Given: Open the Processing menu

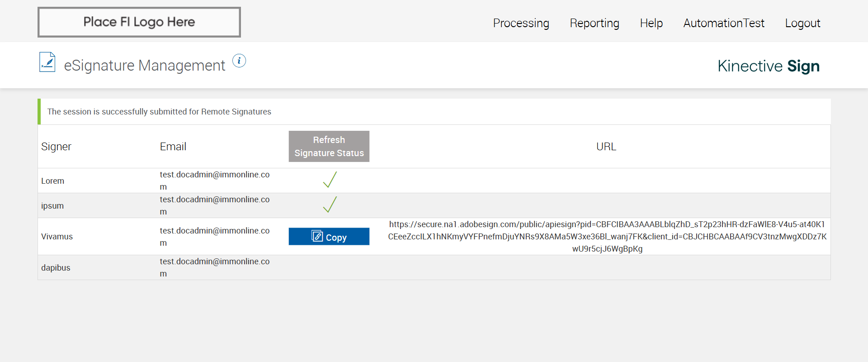Looking at the screenshot, I should (521, 23).
